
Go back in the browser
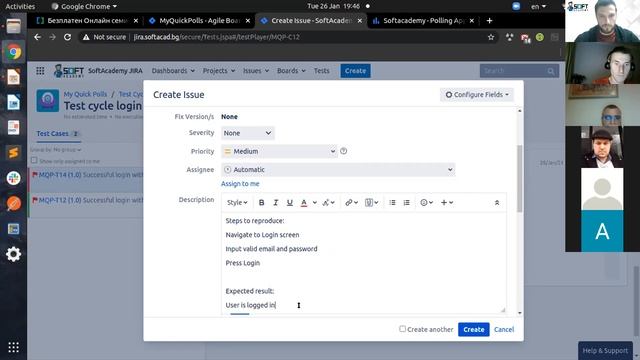coord(38,37)
